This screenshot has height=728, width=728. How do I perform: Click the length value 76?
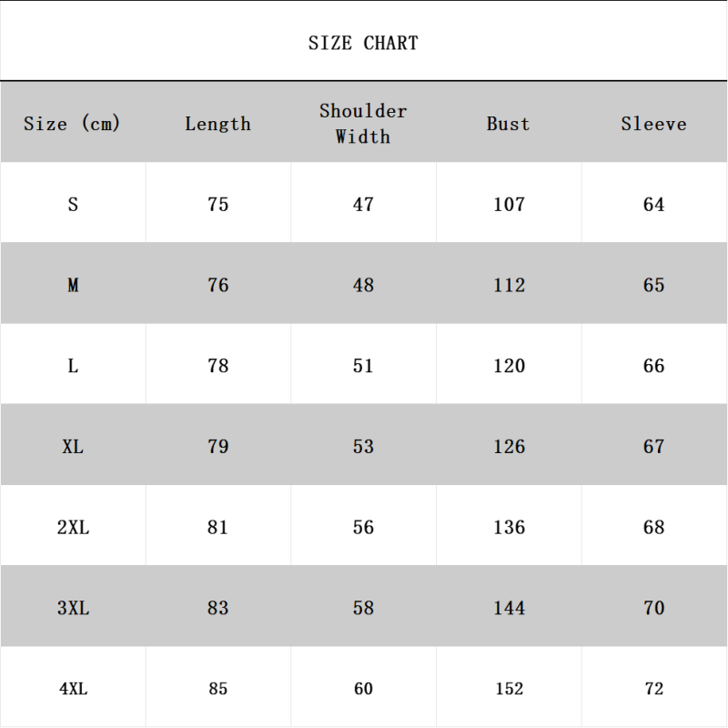pyautogui.click(x=217, y=286)
